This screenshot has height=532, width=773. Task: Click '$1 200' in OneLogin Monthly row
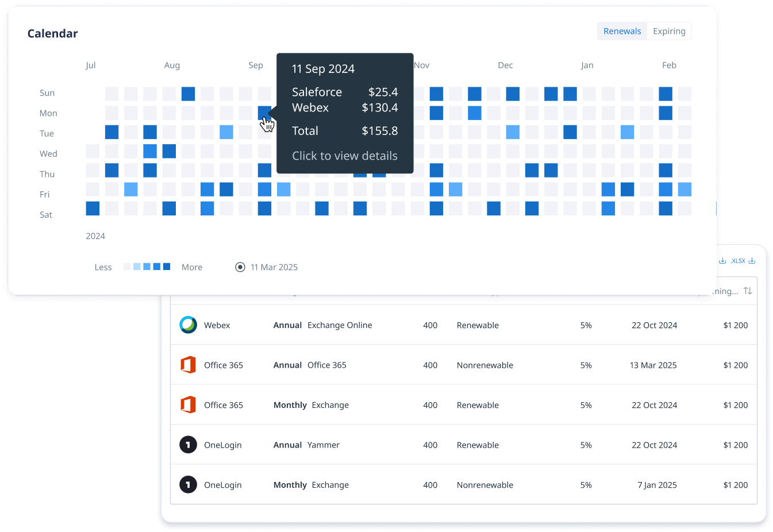(735, 485)
